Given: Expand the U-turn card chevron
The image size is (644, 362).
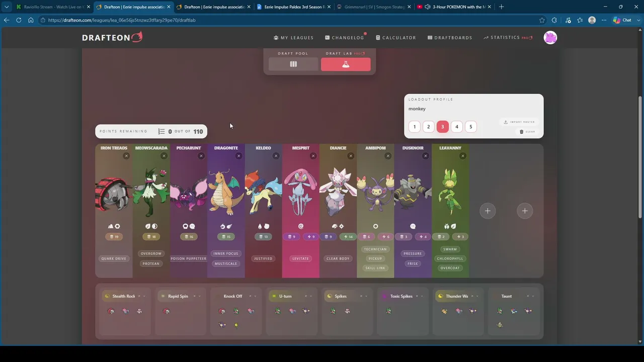Looking at the screenshot, I should tap(310, 296).
